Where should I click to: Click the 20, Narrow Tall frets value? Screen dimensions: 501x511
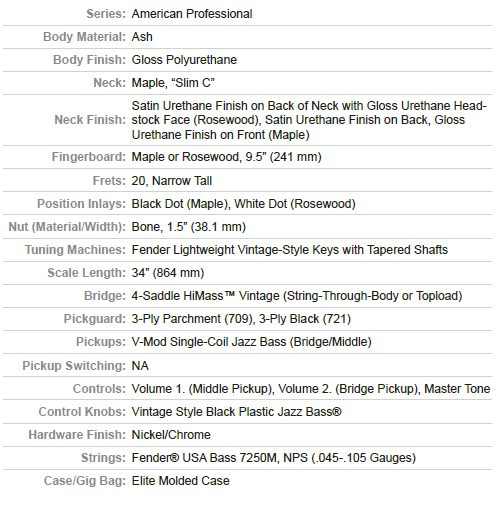point(171,181)
